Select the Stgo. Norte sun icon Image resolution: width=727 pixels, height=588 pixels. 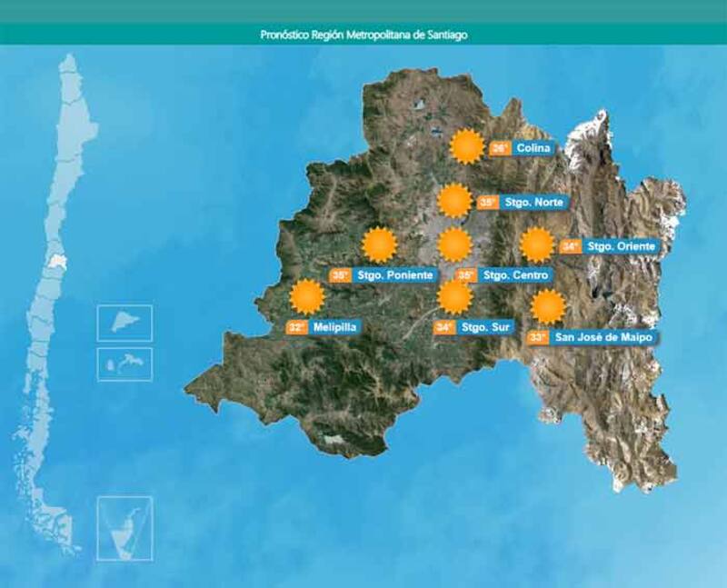(x=454, y=201)
